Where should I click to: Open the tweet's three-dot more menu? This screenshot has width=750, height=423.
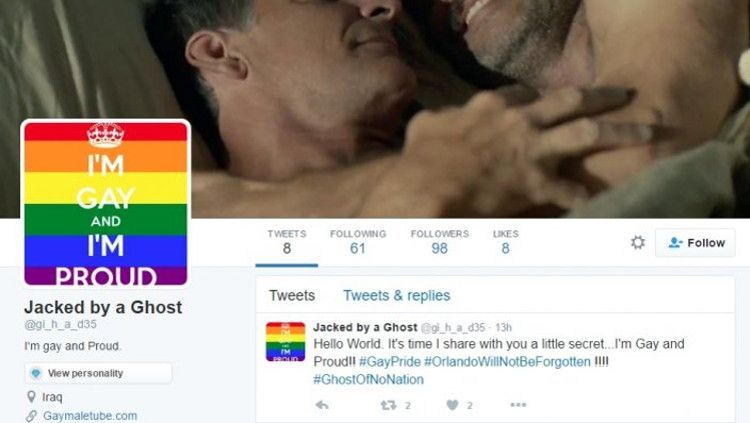[x=518, y=405]
